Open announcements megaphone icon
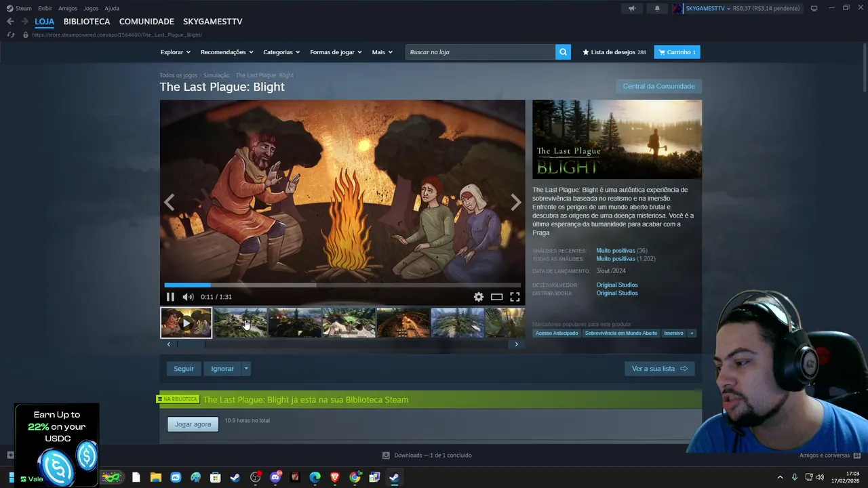868x488 pixels. 632,8
